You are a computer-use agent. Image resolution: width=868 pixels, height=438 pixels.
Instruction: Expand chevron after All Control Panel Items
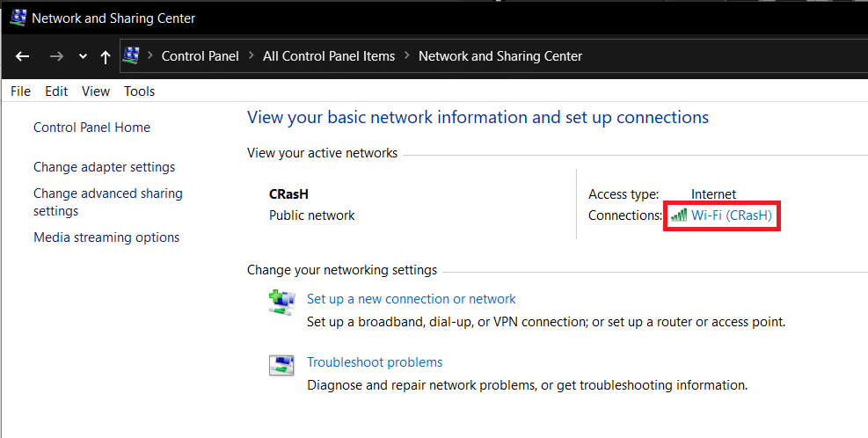pyautogui.click(x=407, y=55)
